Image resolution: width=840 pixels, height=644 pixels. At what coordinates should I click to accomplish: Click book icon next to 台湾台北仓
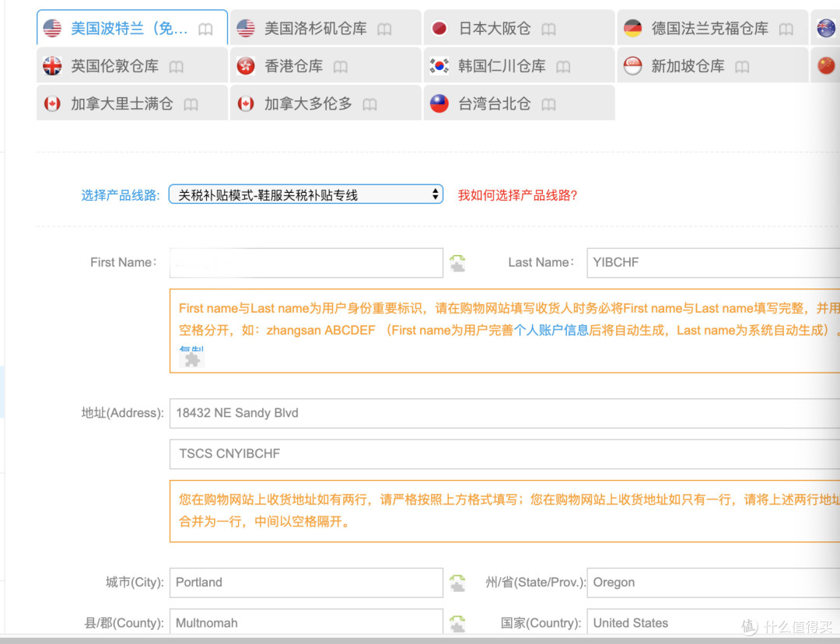548,104
